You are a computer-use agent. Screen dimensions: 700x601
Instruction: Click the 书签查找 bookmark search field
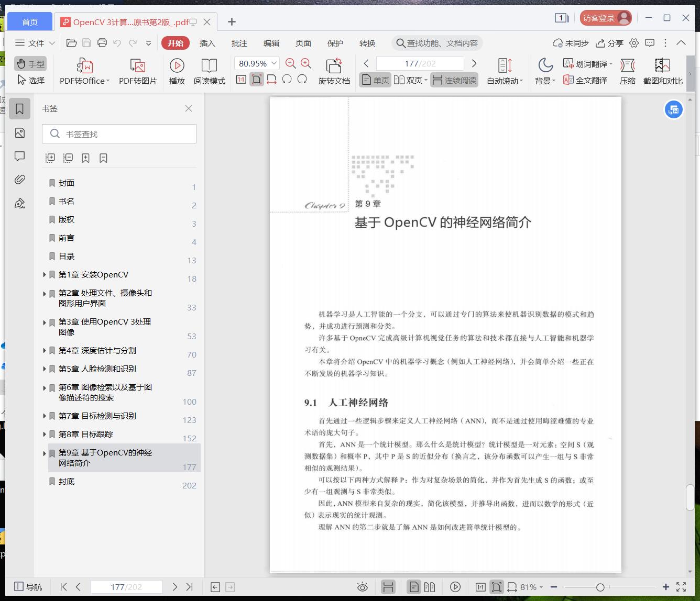pos(119,134)
